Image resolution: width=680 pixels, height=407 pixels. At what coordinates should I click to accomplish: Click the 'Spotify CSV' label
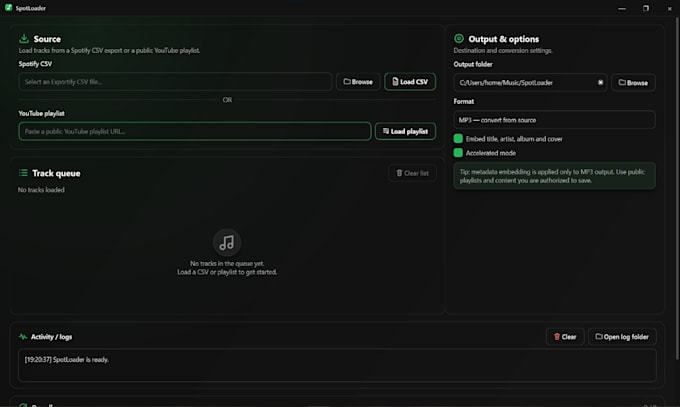pyautogui.click(x=35, y=64)
